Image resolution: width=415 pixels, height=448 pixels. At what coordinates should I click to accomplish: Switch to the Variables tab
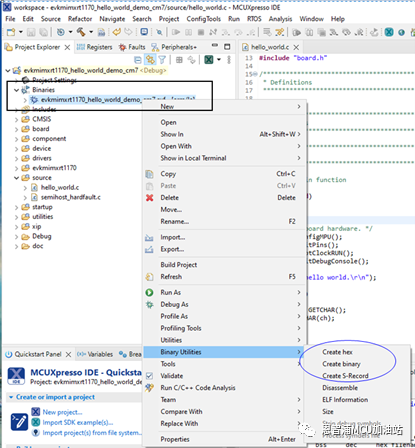click(95, 354)
